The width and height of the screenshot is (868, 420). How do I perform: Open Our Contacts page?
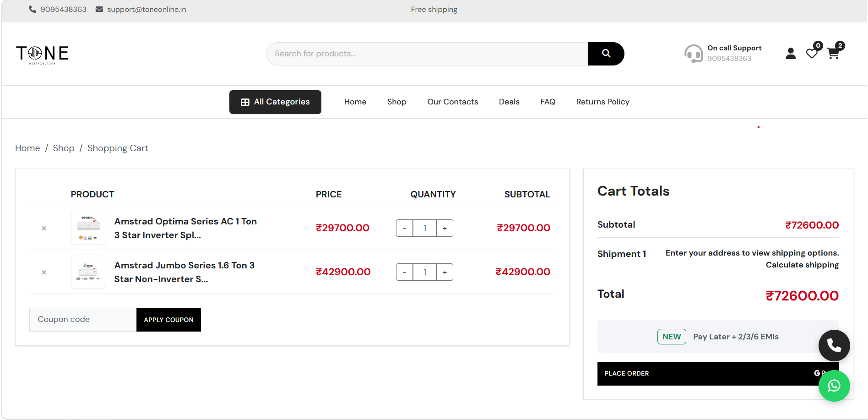click(x=452, y=102)
